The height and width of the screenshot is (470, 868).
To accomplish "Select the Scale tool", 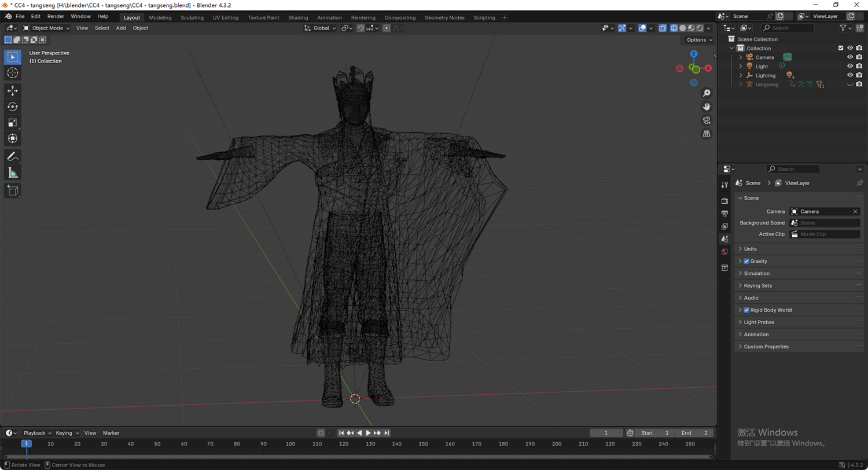I will click(x=12, y=123).
